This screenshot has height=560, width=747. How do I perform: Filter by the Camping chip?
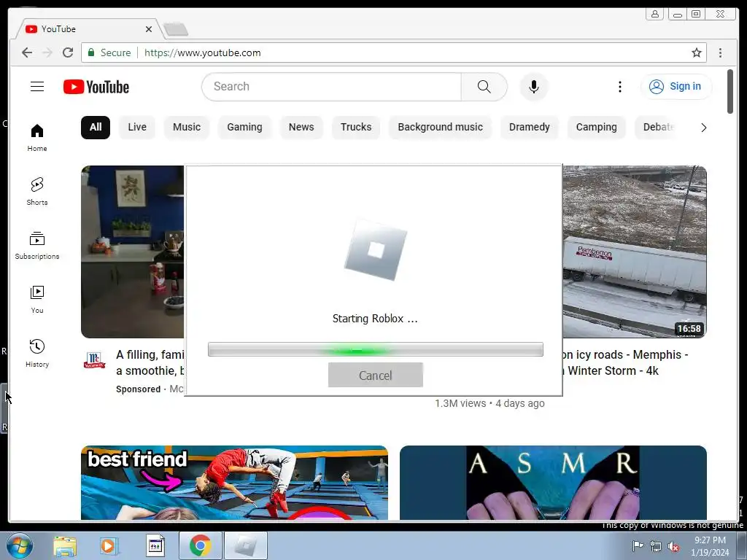[597, 127]
